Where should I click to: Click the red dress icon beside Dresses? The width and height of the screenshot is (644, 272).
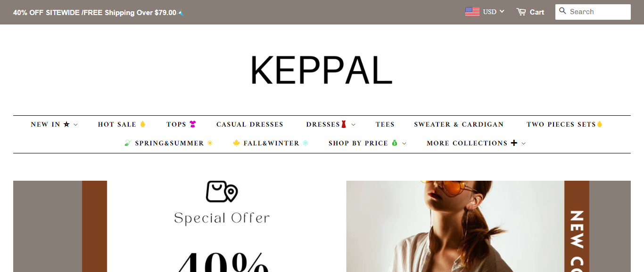point(344,124)
